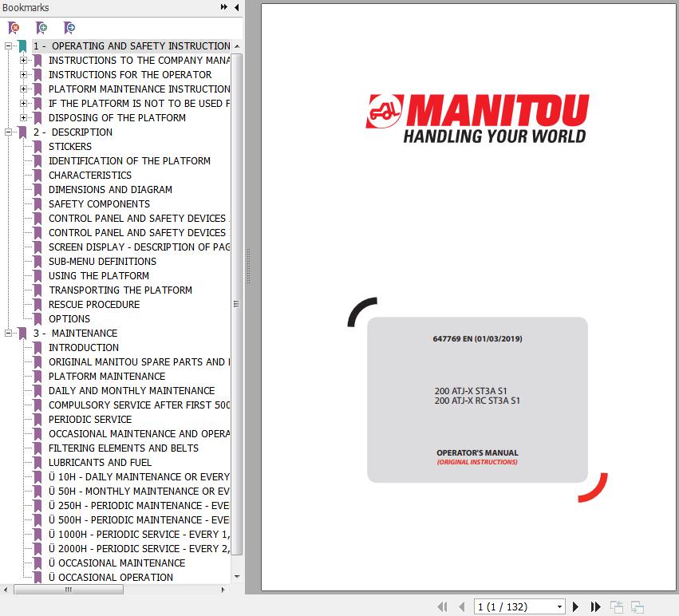This screenshot has width=679, height=616.
Task: Open Ü Occasional Maintenance bookmark
Action: click(x=116, y=563)
